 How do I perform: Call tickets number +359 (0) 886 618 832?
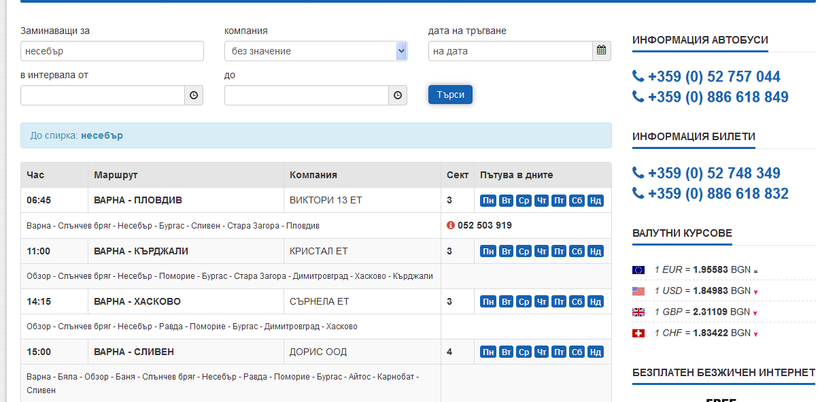(x=717, y=194)
